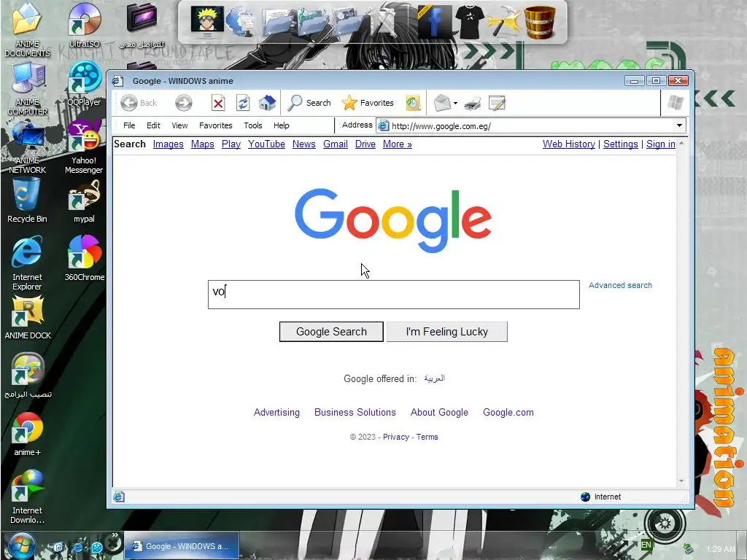The width and height of the screenshot is (747, 560).
Task: Open the Privacy link
Action: pos(396,437)
